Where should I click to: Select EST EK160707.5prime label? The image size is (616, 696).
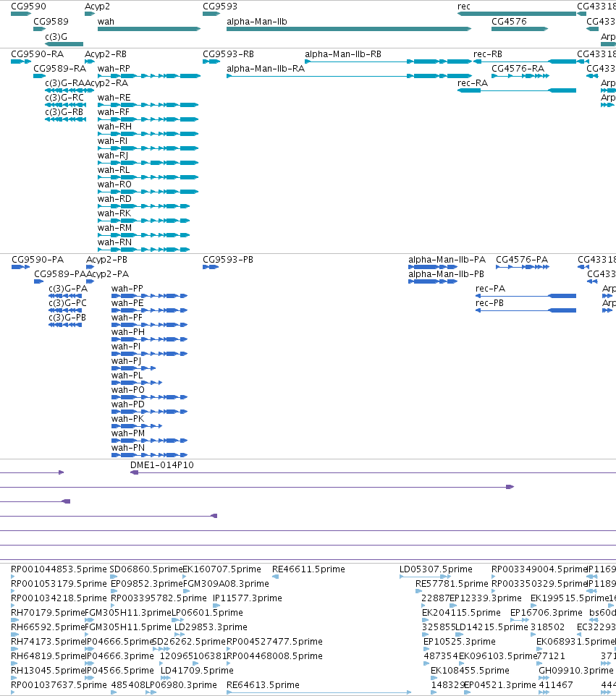[221, 569]
